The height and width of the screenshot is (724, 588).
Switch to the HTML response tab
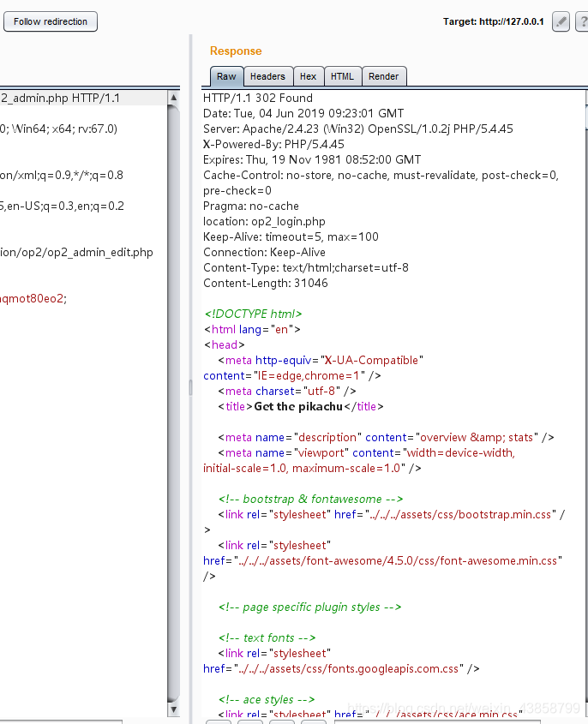(x=342, y=76)
